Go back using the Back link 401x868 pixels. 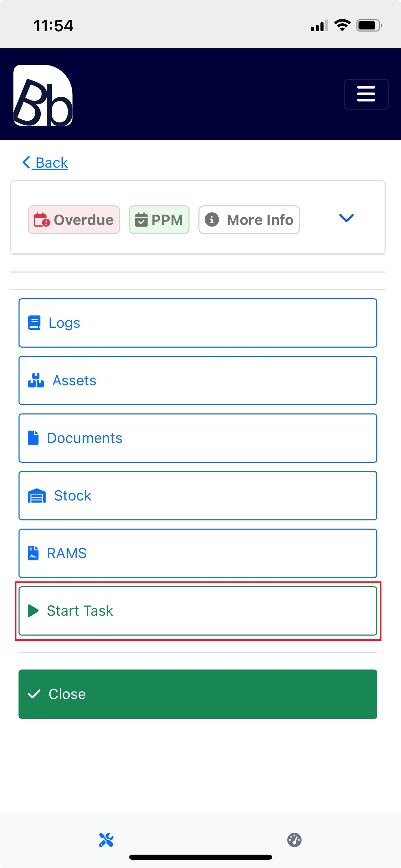(45, 162)
